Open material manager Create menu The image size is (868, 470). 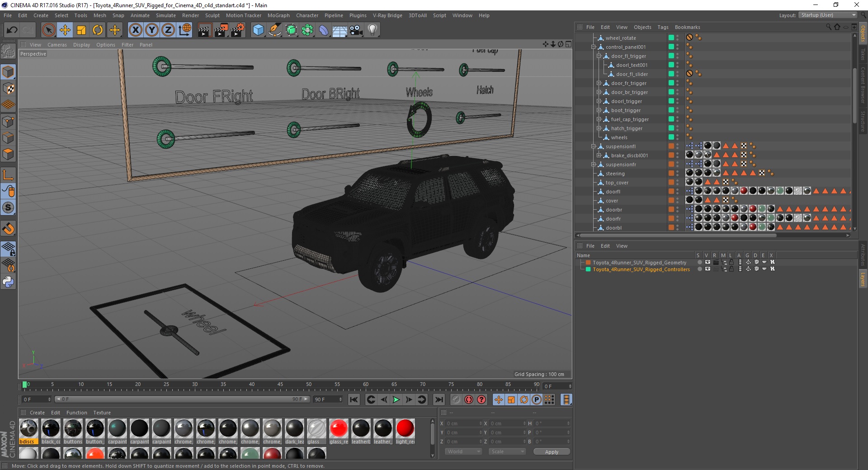(37, 413)
